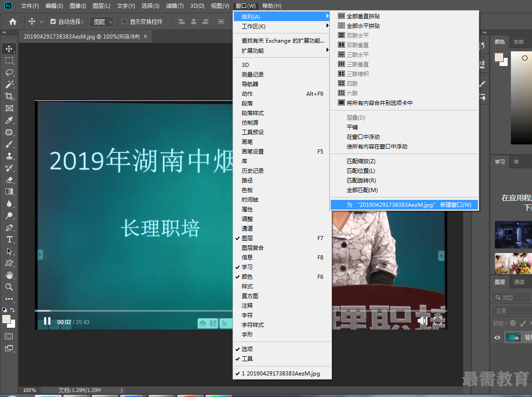
Task: Open the 滤镜(T) menu
Action: coord(175,6)
